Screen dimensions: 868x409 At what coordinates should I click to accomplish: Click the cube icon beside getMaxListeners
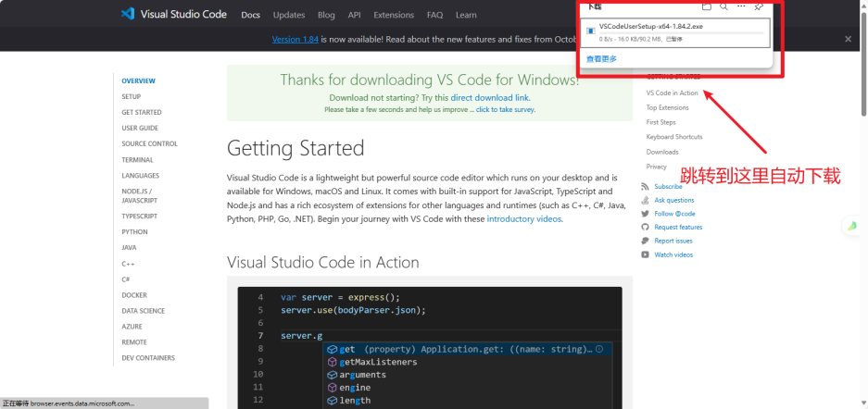(333, 362)
